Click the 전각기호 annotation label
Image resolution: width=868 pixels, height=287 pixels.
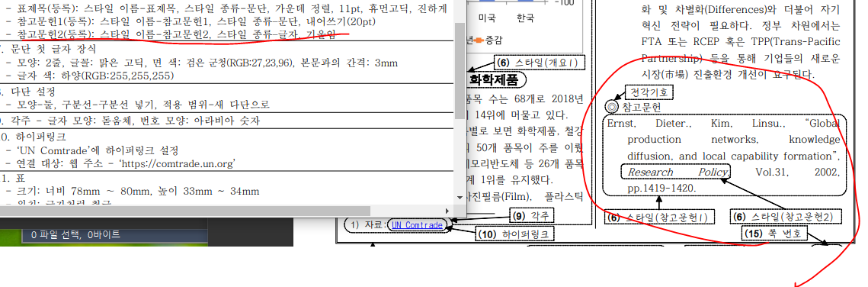(645, 91)
